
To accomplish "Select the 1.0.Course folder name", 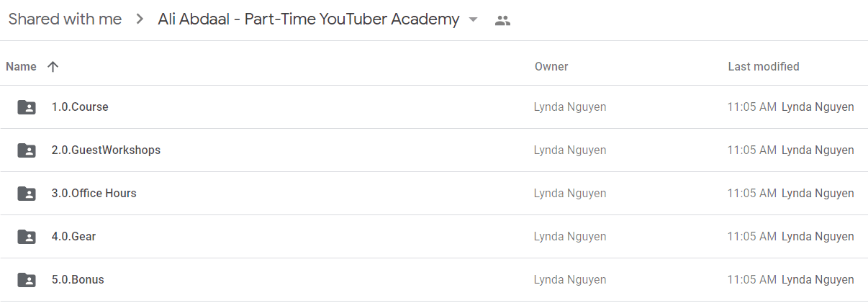I will pyautogui.click(x=80, y=107).
